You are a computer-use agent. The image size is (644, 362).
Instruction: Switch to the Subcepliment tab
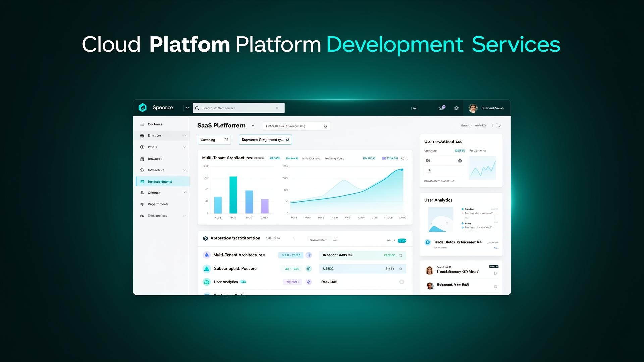coord(319,240)
